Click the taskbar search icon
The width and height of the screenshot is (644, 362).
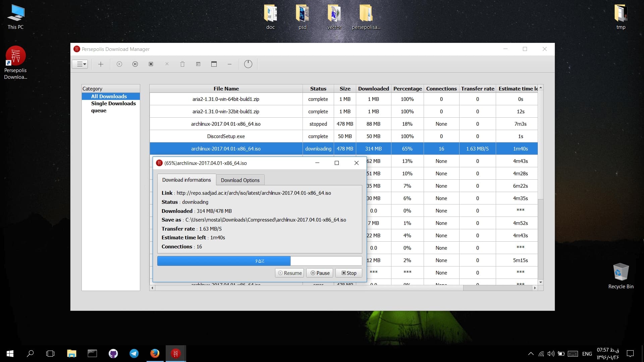(30, 354)
